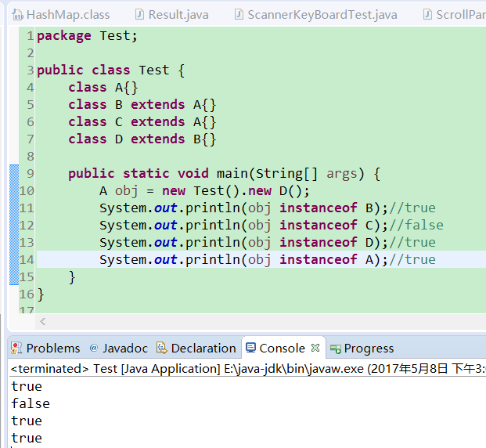Click the 'args' parameter in main
486x448 pixels.
click(342, 174)
